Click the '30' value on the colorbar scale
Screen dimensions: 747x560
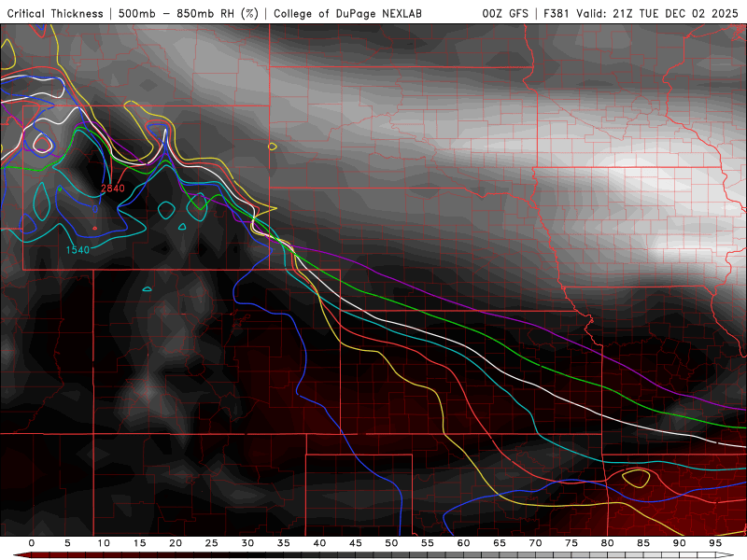[x=247, y=543]
